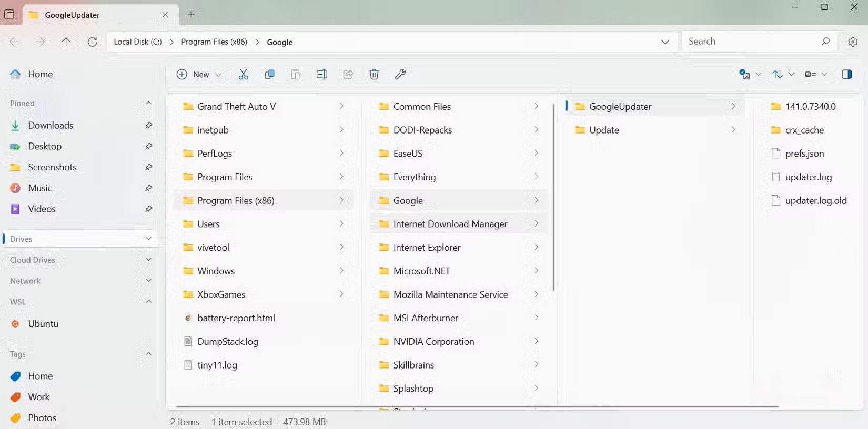Screen dimensions: 868x429
Task: Open the sort options dropdown
Action: [x=782, y=75]
